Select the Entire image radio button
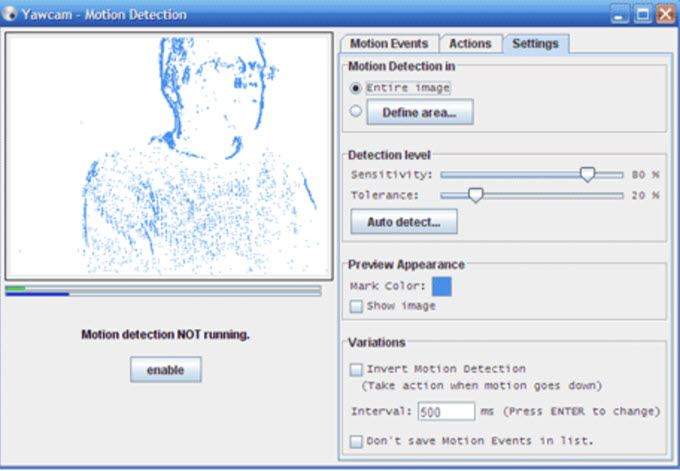 point(356,88)
